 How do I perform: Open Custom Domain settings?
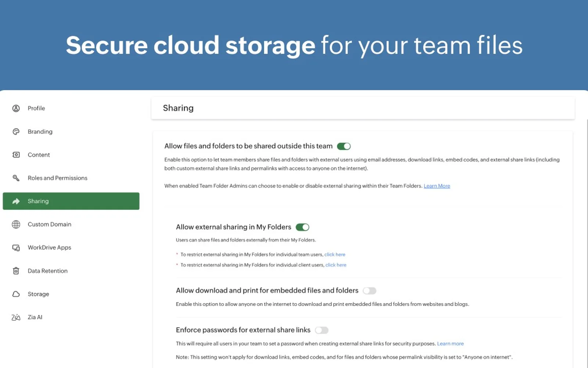[x=71, y=224]
